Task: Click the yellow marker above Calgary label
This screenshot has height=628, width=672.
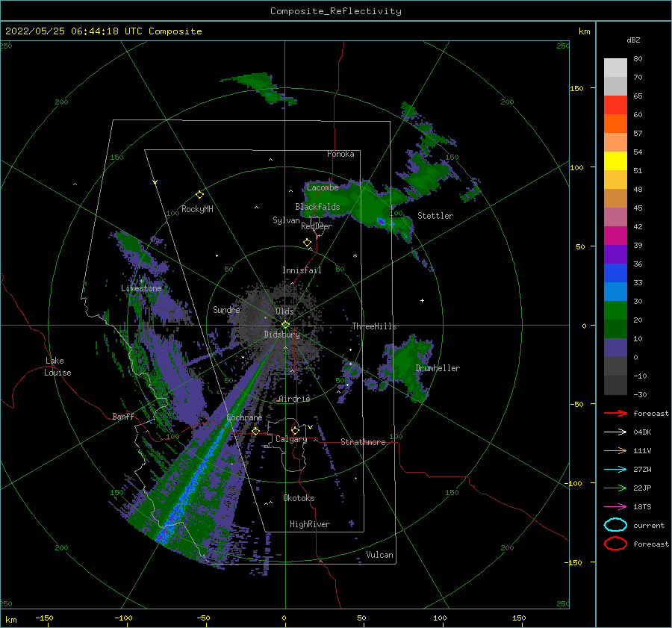Action: (x=295, y=430)
